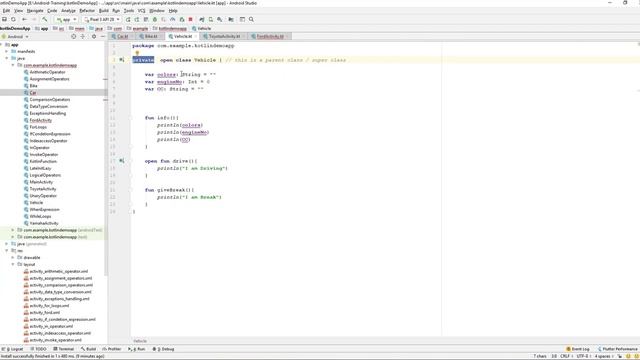Screen dimensions: 640x360
Task: Expand the java (generated) folder node
Action: tap(7, 244)
